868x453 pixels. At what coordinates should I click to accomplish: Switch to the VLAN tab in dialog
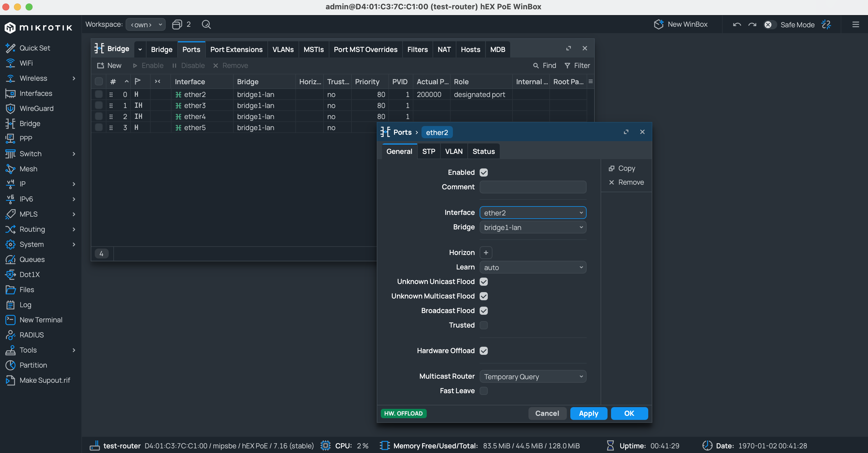tap(454, 152)
